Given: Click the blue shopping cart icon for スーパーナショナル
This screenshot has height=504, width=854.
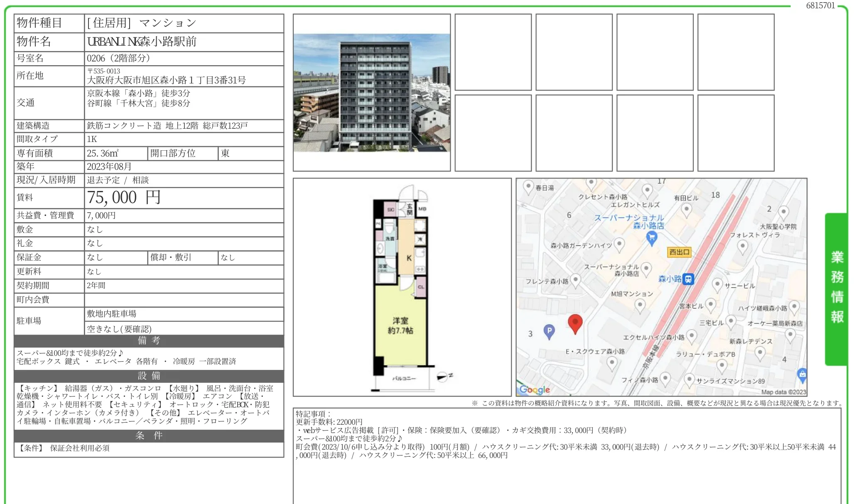Looking at the screenshot, I should (x=651, y=238).
